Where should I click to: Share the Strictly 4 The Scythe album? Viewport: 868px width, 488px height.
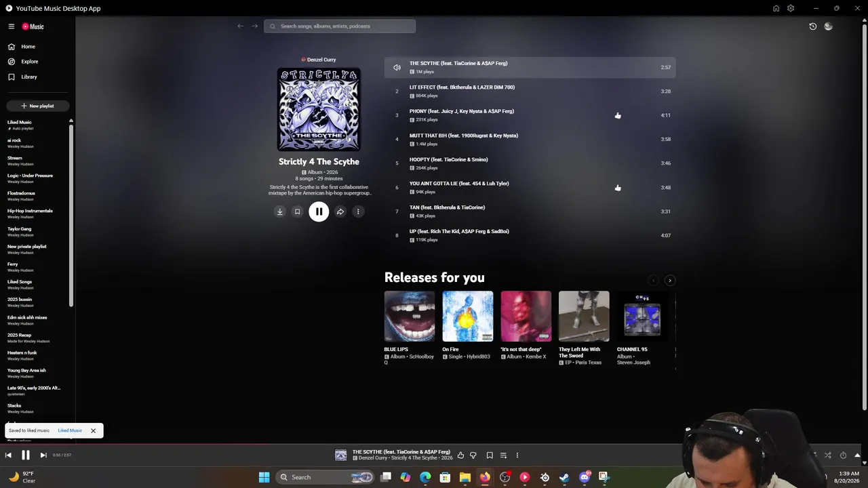(340, 211)
